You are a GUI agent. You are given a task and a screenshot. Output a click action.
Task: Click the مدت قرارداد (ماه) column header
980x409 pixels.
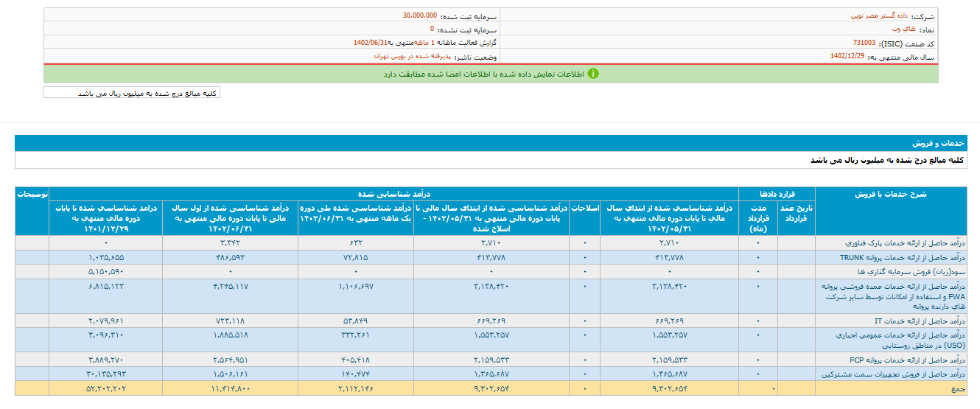point(758,219)
